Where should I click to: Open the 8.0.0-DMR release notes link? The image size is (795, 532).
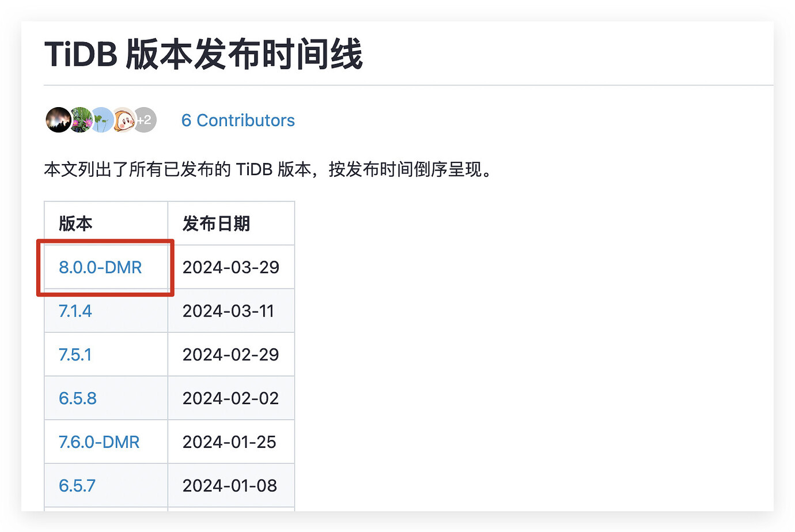(101, 267)
